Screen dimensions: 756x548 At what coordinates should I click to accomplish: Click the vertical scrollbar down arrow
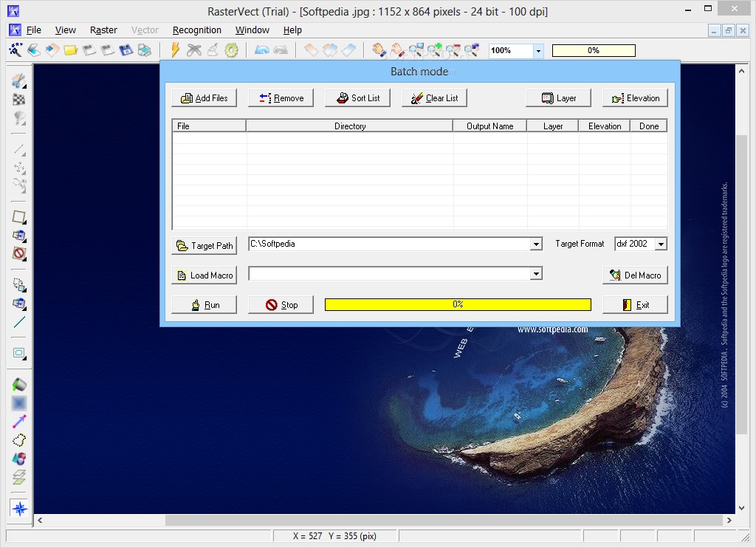(x=741, y=507)
